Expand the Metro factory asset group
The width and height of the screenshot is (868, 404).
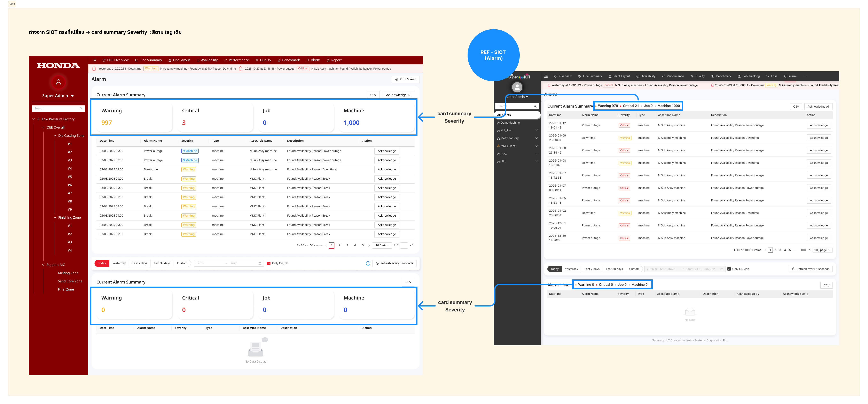(537, 138)
